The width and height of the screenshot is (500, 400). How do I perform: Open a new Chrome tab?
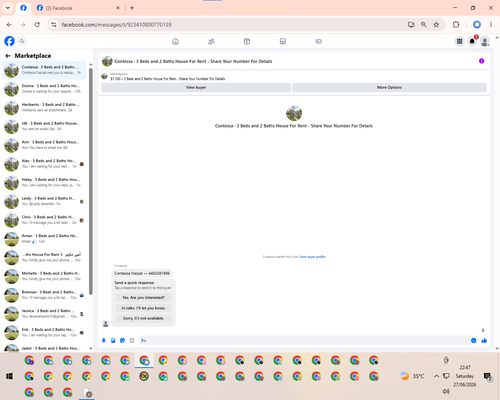132,8
